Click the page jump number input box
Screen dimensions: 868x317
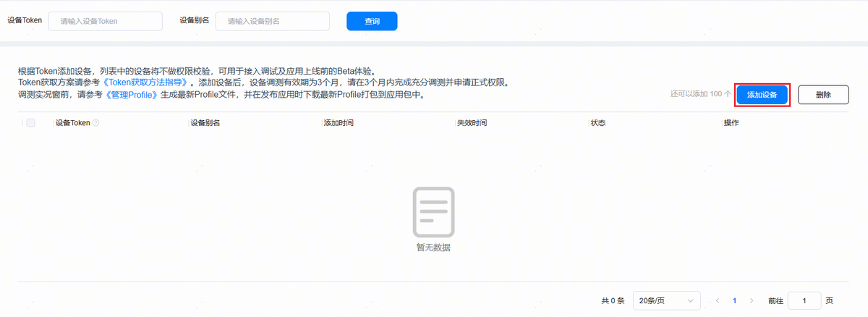[804, 300]
